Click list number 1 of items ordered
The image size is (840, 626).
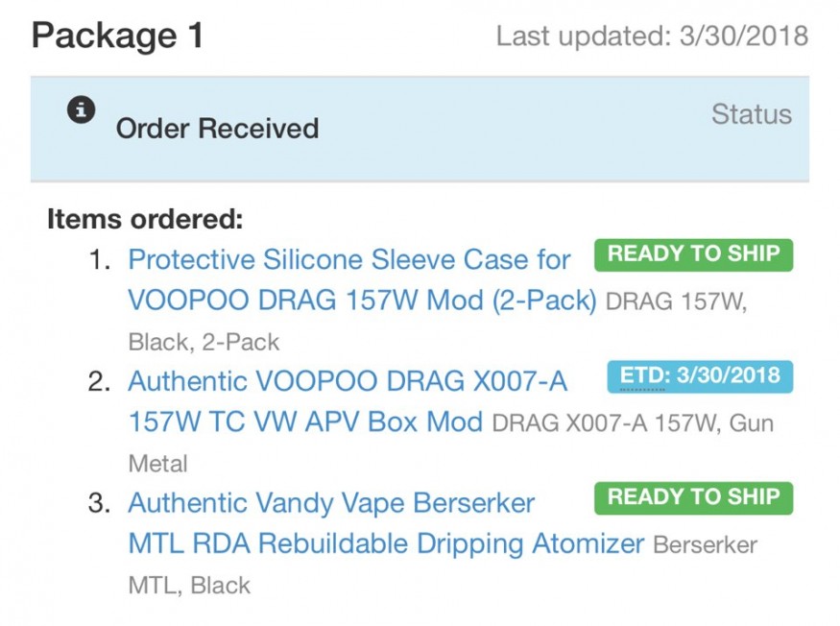coord(100,260)
